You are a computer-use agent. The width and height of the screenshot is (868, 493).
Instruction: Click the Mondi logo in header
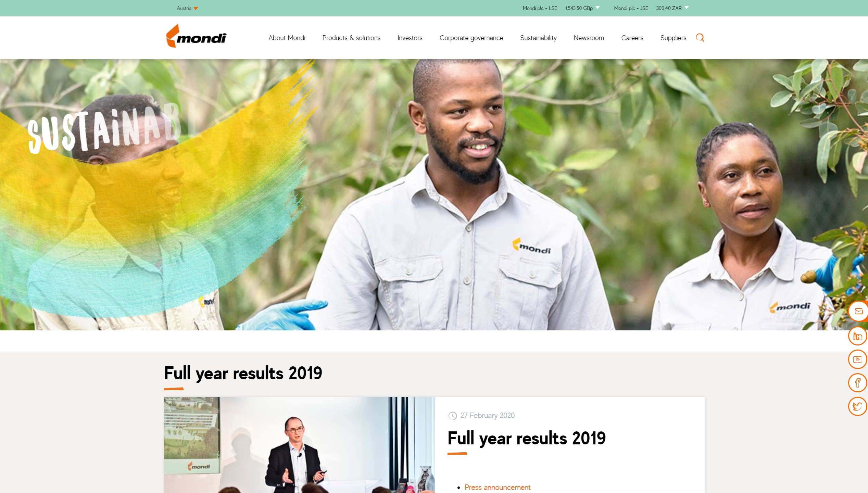[196, 36]
